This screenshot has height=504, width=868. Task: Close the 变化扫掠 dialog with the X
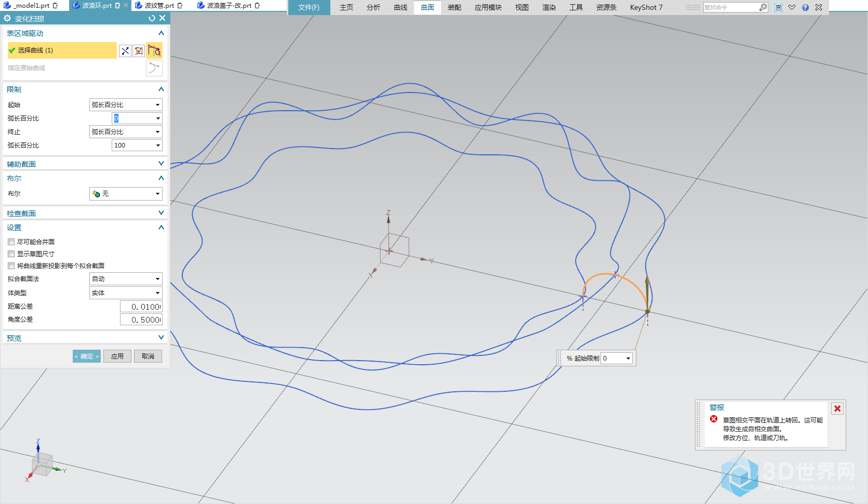[x=163, y=18]
